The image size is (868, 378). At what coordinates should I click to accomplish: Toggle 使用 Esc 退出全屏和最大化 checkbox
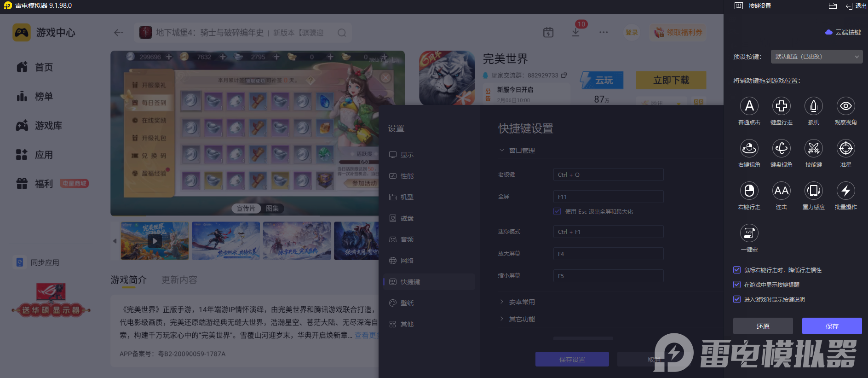pos(557,211)
